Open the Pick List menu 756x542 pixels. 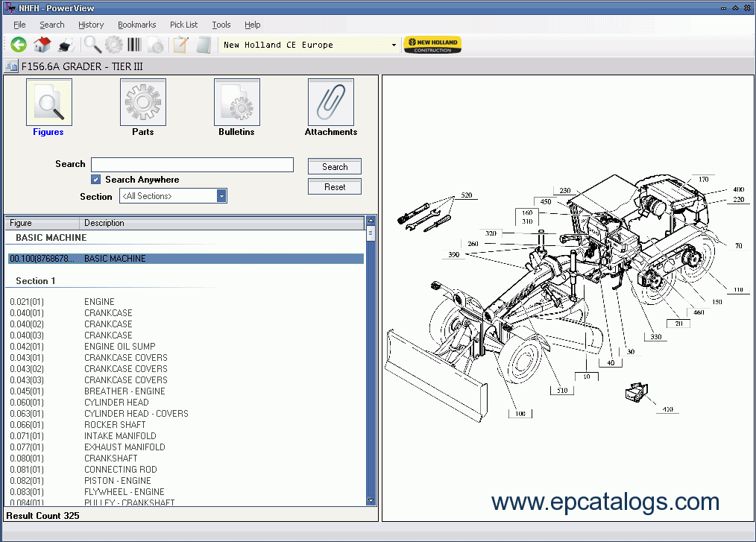(183, 25)
